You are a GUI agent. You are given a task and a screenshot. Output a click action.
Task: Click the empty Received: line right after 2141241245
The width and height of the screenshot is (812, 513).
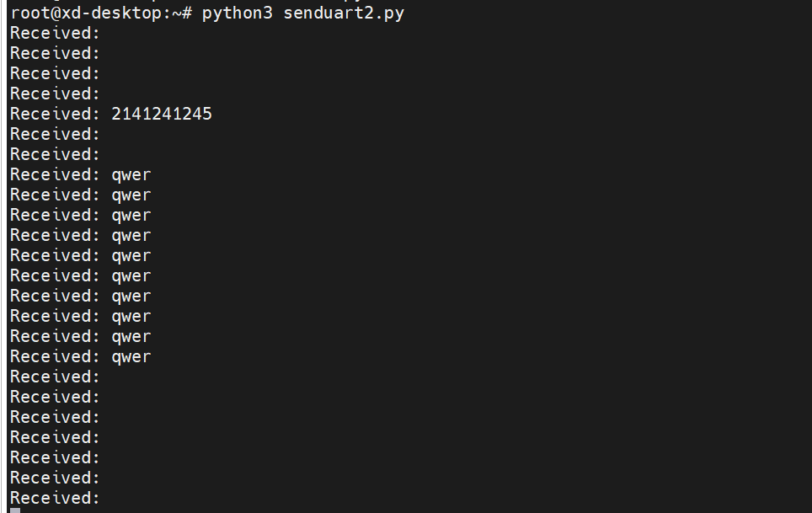pyautogui.click(x=55, y=134)
